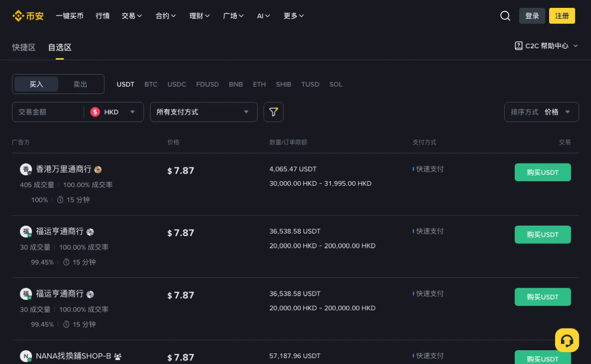Expand the AI navigation dropdown

point(263,16)
